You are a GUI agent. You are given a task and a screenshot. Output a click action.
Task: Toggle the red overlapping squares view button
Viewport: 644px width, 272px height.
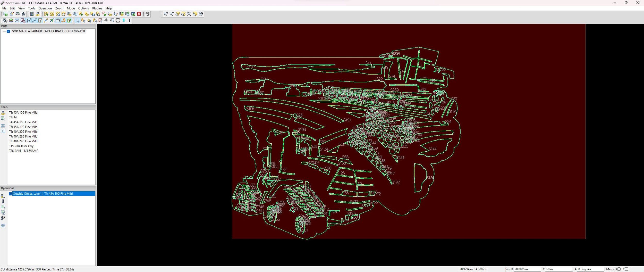coord(23,20)
